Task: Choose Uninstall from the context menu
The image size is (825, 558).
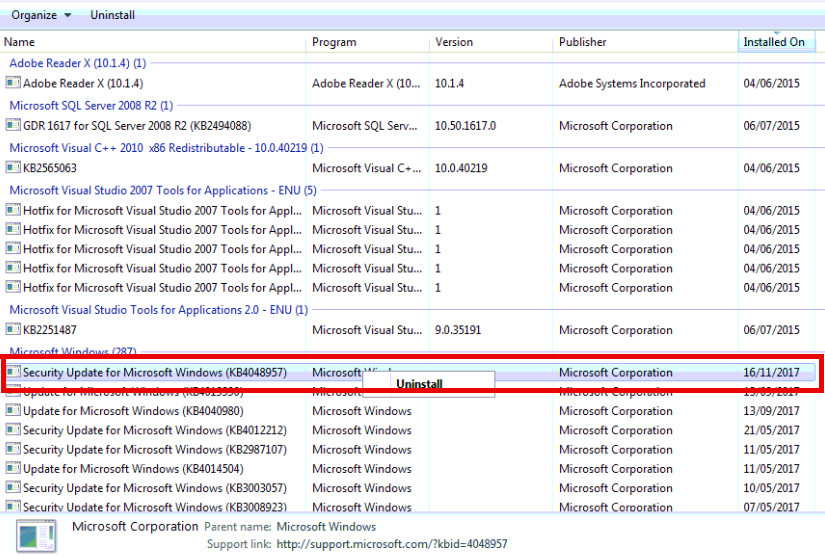Action: coord(419,384)
